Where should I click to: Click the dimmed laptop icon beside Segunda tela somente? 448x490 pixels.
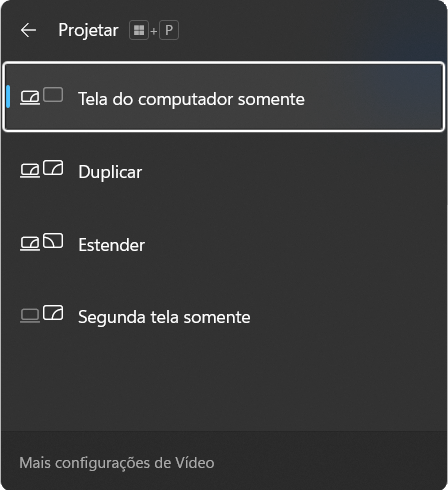[x=30, y=315]
